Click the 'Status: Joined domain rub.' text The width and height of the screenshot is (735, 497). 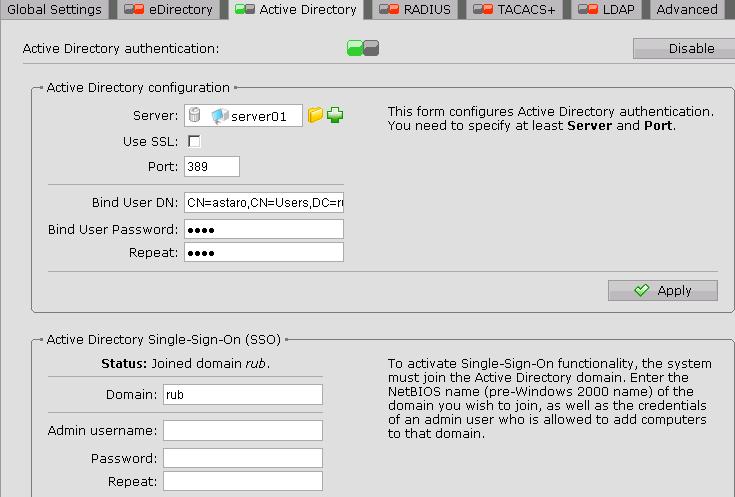coord(186,363)
